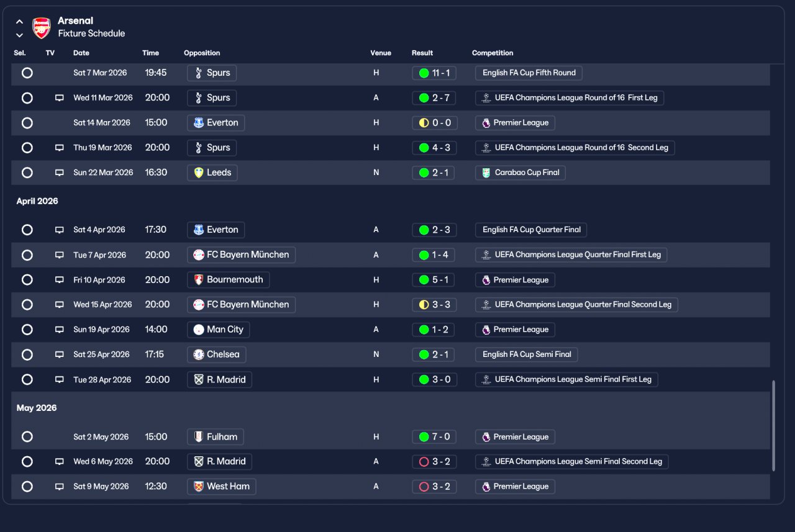Sort by the Result column header
Viewport: 795px width, 532px height.
pos(422,53)
